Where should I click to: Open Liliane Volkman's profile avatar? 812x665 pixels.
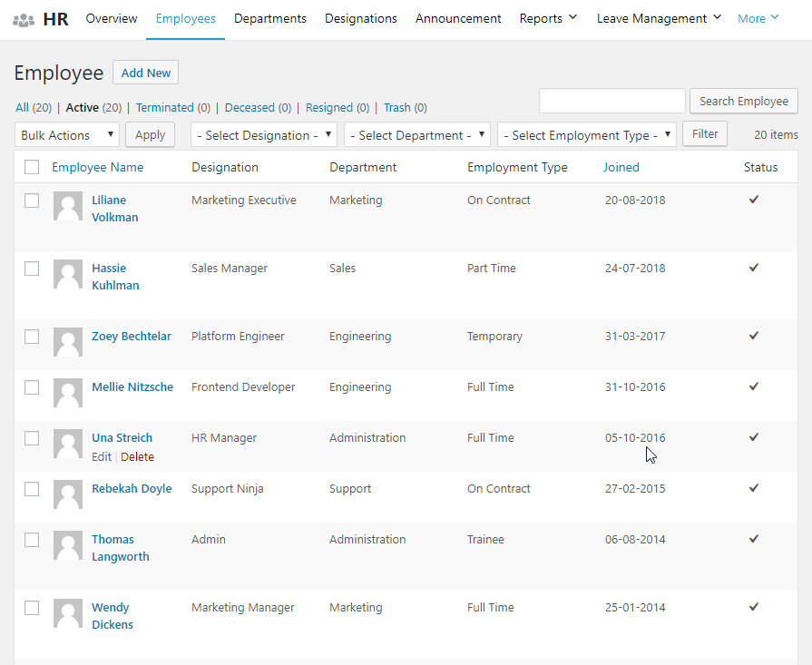[x=67, y=206]
